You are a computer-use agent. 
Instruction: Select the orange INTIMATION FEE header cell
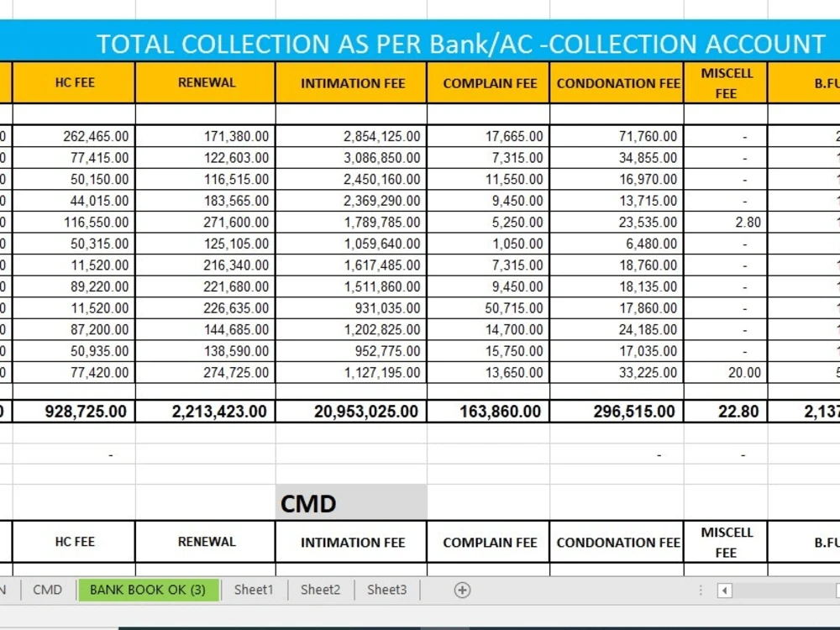tap(351, 82)
